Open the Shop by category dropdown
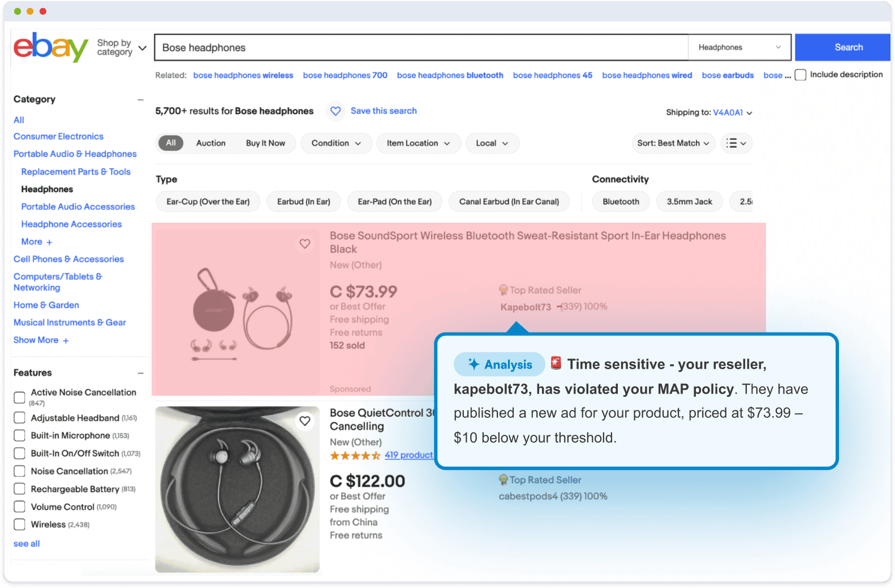The height and width of the screenshot is (588, 895). click(x=122, y=47)
